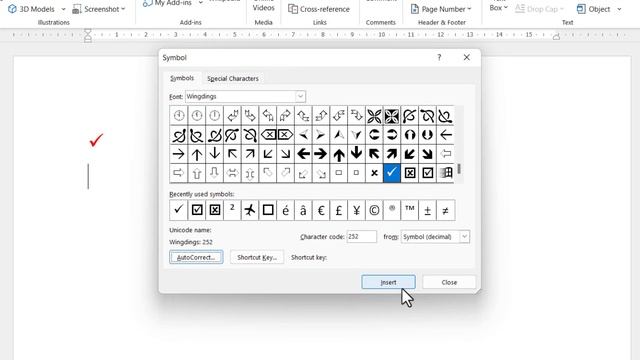Select the four-petal flower ornament symbol
The image size is (640, 360).
[374, 116]
